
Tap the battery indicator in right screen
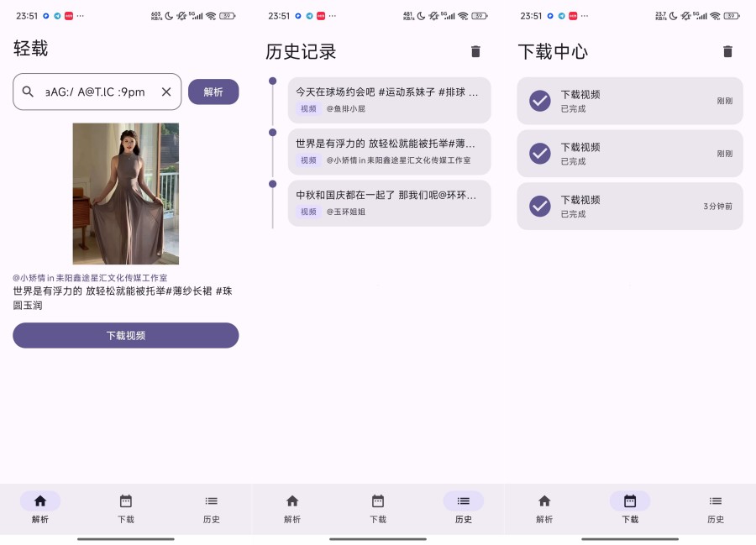pyautogui.click(x=732, y=16)
